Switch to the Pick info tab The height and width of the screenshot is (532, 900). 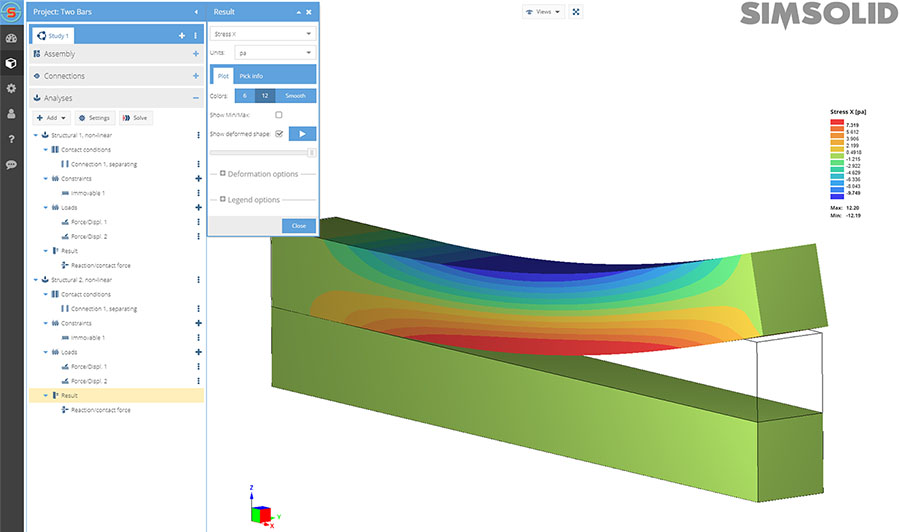pyautogui.click(x=251, y=74)
